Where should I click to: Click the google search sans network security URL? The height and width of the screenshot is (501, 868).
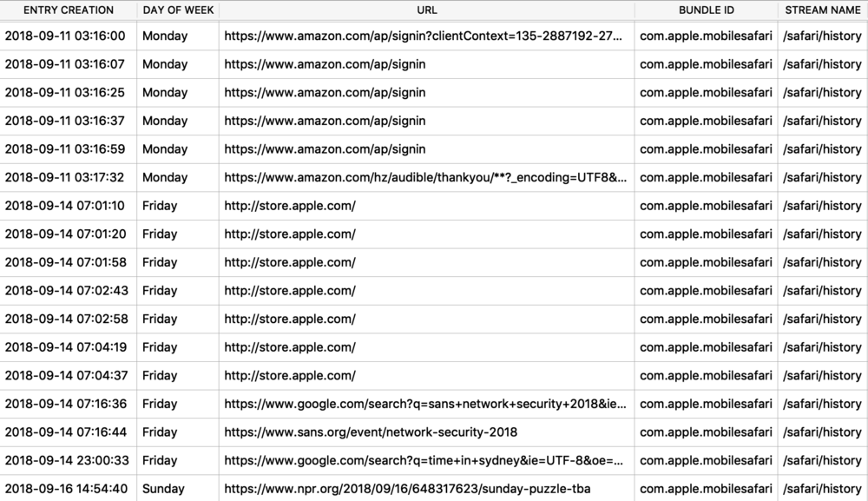(x=425, y=404)
